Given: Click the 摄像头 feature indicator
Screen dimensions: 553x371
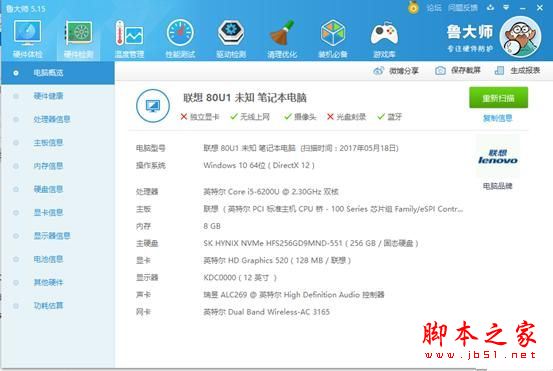Looking at the screenshot, I should tap(300, 117).
